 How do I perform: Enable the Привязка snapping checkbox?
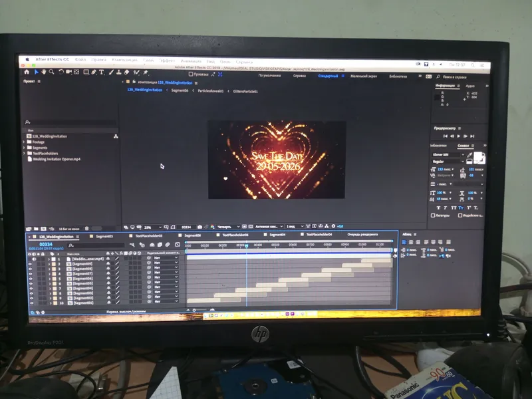(x=191, y=74)
